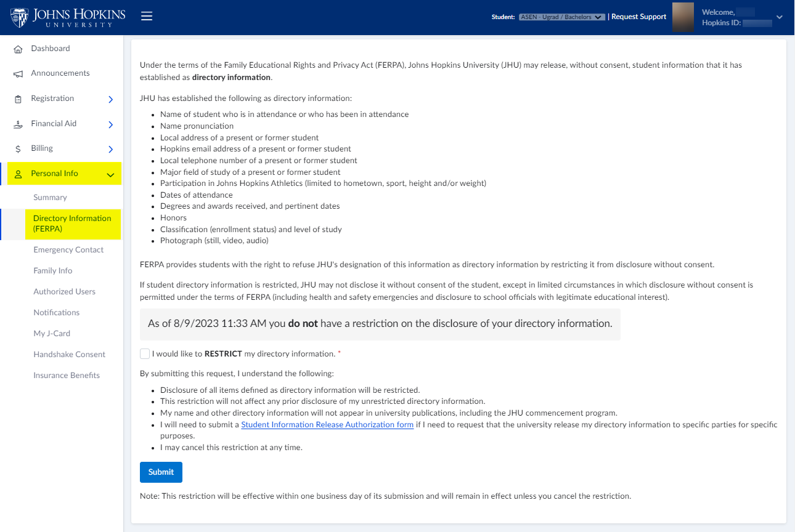
Task: Expand the Registration submenu chevron
Action: (x=111, y=99)
